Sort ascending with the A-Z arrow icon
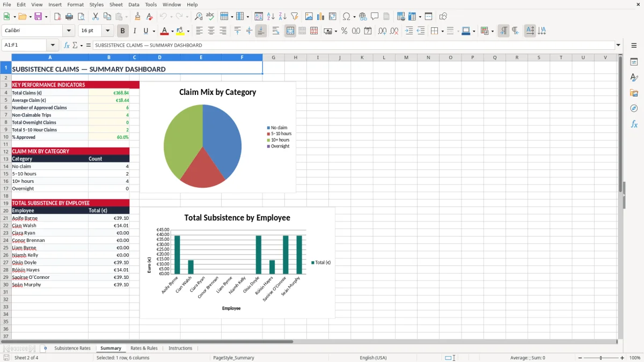The width and height of the screenshot is (644, 362). click(271, 17)
